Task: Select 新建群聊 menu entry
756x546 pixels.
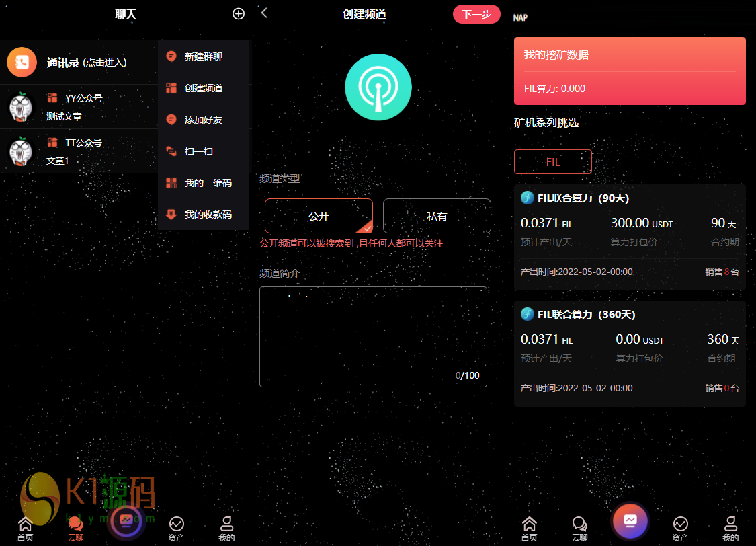Action: coord(203,56)
